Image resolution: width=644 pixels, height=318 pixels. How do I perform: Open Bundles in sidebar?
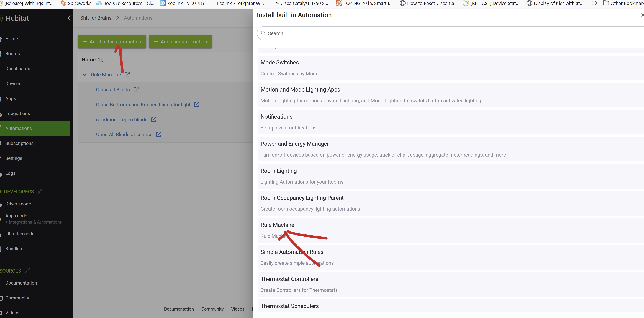pyautogui.click(x=14, y=249)
